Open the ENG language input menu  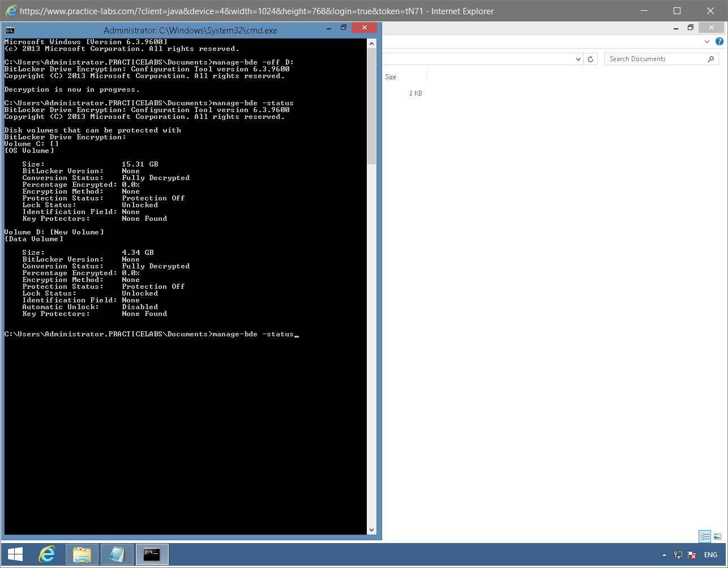[710, 555]
